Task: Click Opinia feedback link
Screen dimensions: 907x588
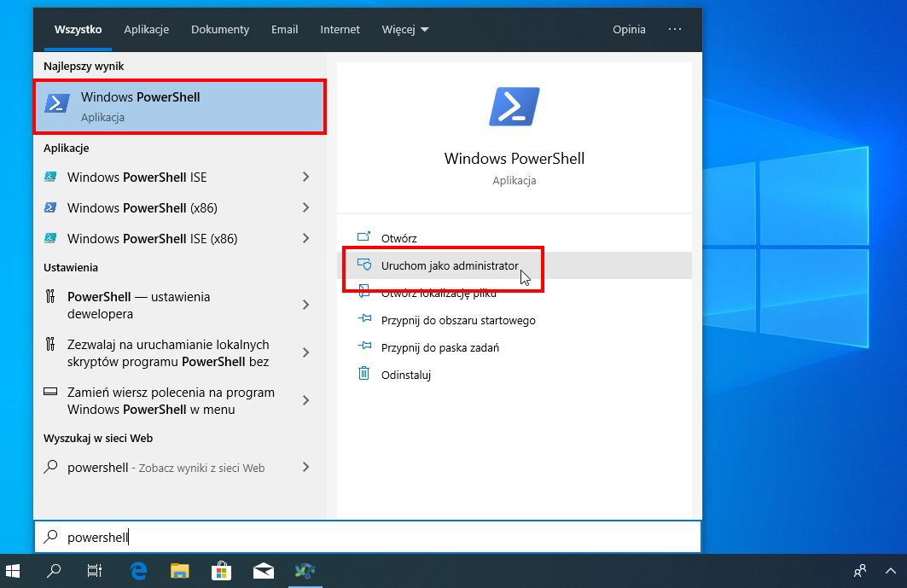Action: 629,30
